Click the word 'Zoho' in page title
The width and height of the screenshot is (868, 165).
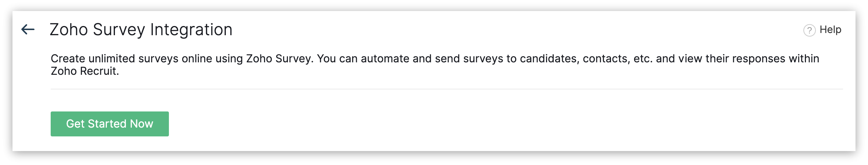(68, 30)
